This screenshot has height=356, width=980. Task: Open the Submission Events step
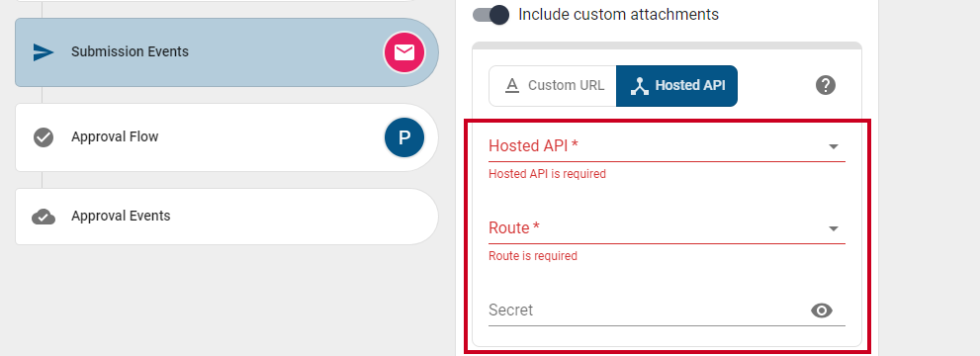click(x=226, y=52)
